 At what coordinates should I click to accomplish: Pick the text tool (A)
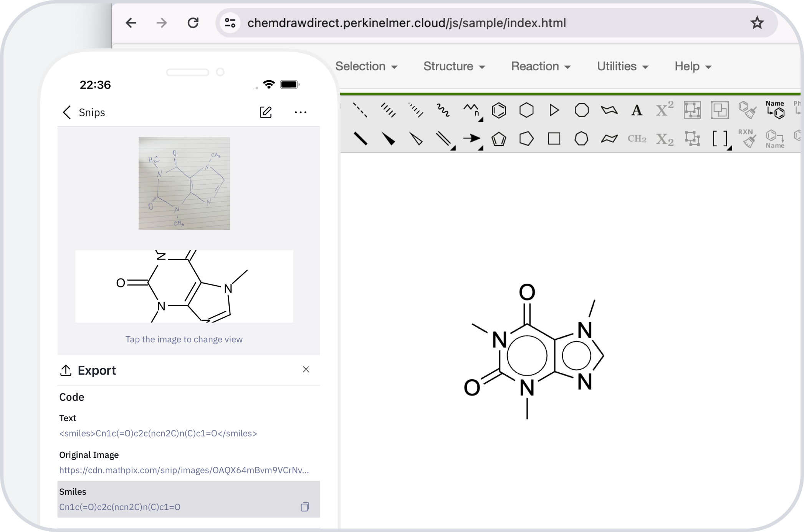(636, 110)
